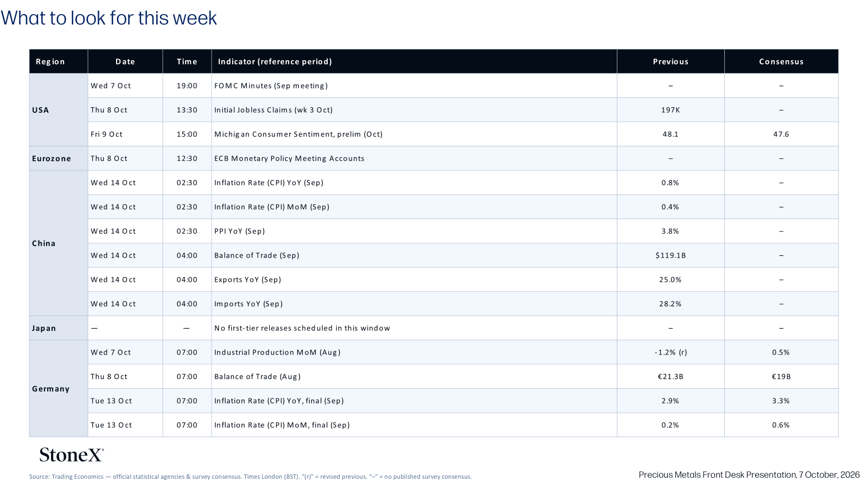The image size is (868, 488).
Task: Click the Michigan Consumer Sentiment consensus 47.6
Action: point(781,134)
